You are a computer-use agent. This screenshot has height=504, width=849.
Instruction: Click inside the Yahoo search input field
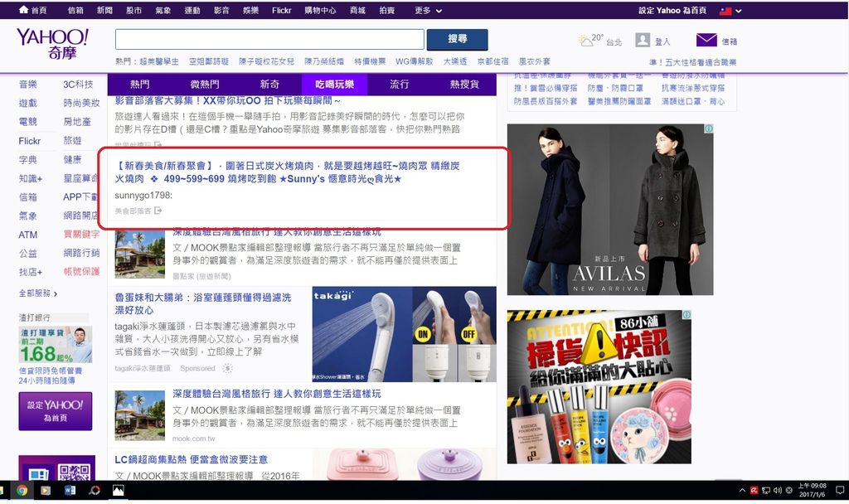[x=269, y=39]
